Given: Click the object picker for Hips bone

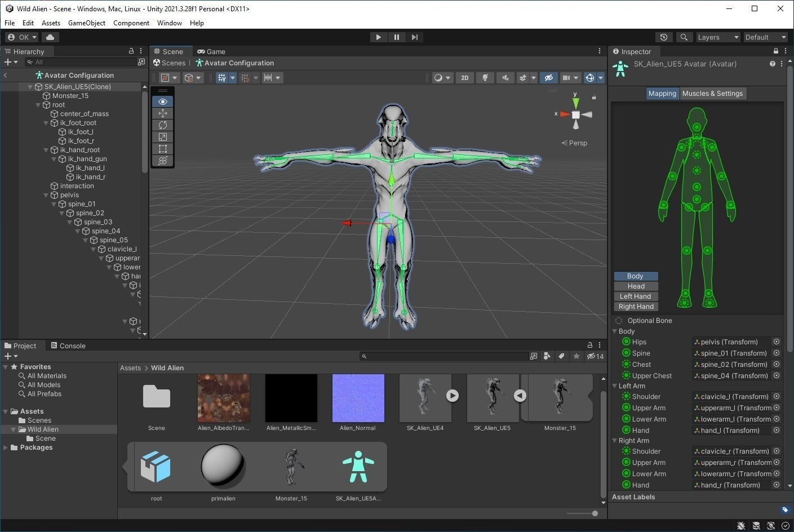Looking at the screenshot, I should (777, 342).
